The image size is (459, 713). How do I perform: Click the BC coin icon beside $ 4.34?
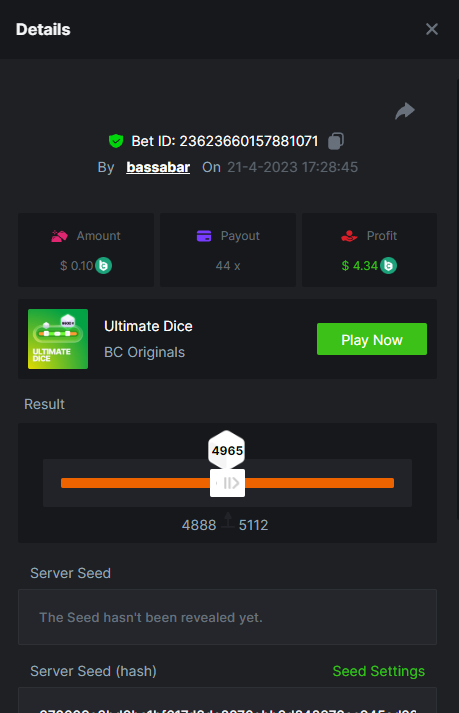[x=388, y=266]
